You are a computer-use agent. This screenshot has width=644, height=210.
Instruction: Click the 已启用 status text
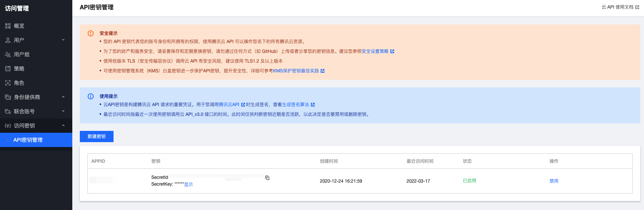469,181
